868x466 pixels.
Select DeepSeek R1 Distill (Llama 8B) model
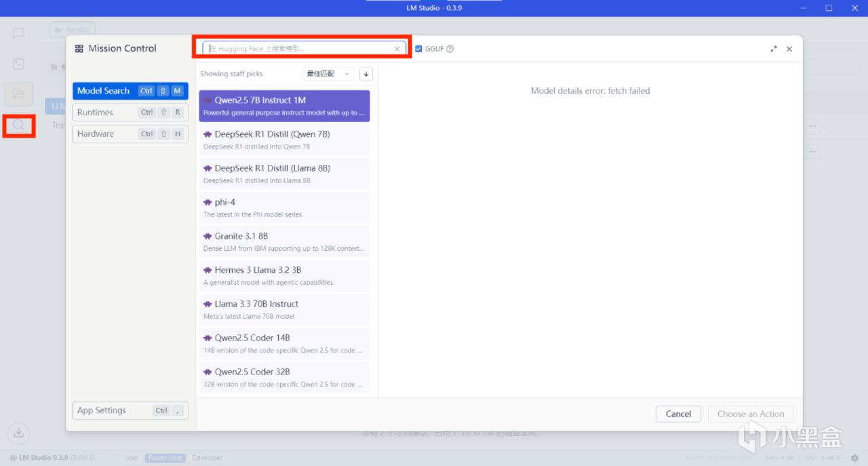point(285,174)
